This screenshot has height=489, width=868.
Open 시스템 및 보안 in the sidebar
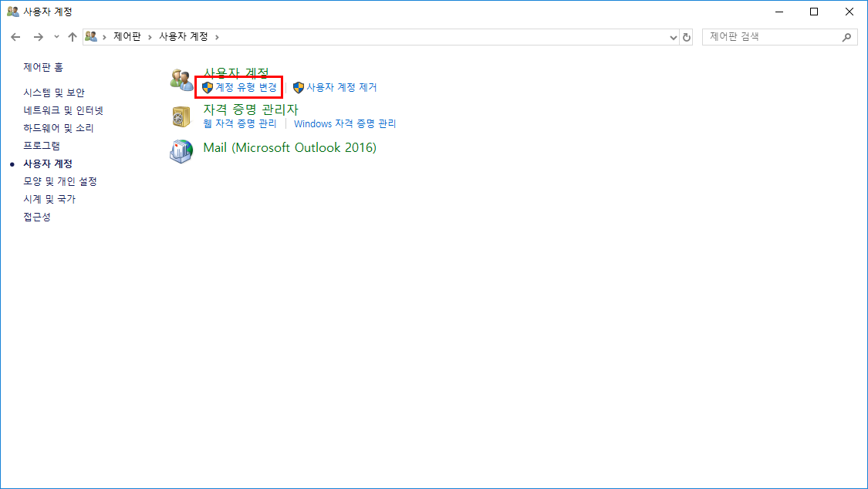(x=54, y=93)
